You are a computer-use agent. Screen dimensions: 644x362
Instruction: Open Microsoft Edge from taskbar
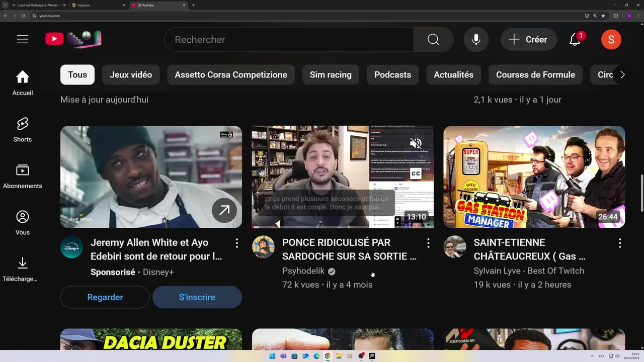tap(316, 356)
